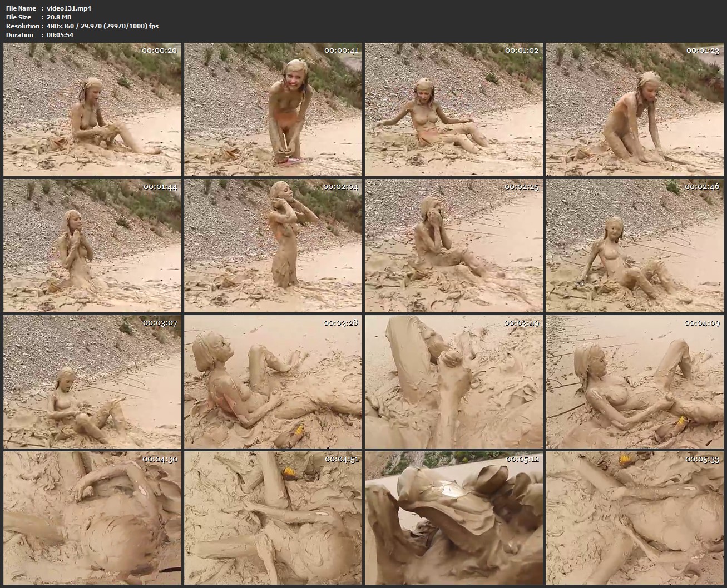
Task: Choose the thumbnail stamped 00:03:28
Action: 273,382
